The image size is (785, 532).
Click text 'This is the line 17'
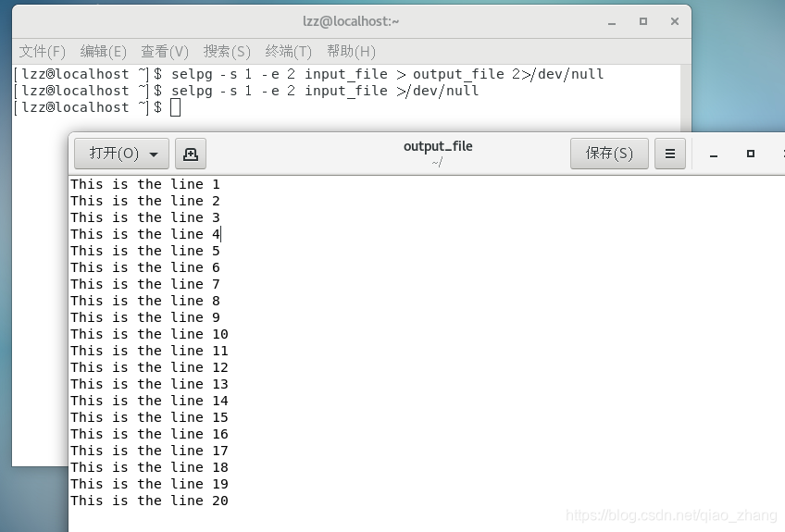(149, 450)
